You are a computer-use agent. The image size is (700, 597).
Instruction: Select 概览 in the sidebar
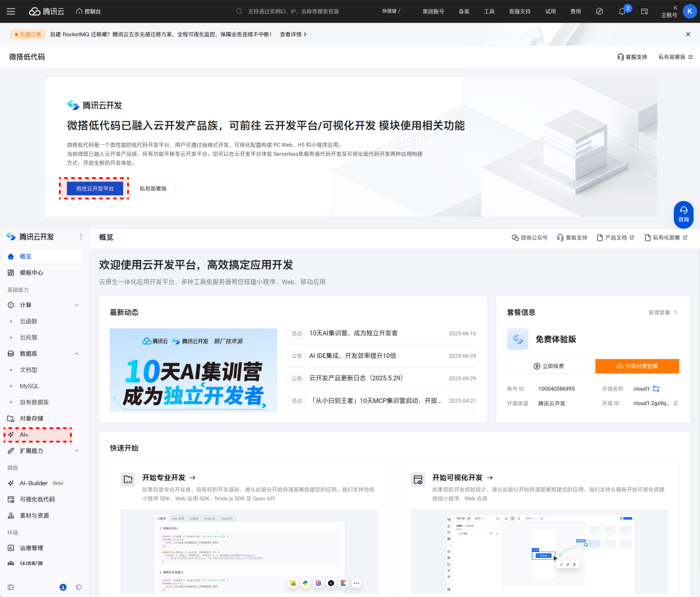pos(43,257)
